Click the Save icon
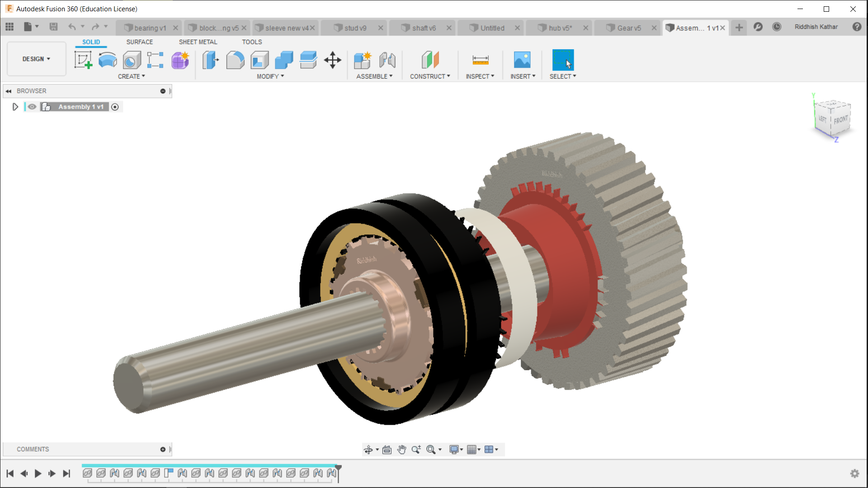 coord(53,27)
